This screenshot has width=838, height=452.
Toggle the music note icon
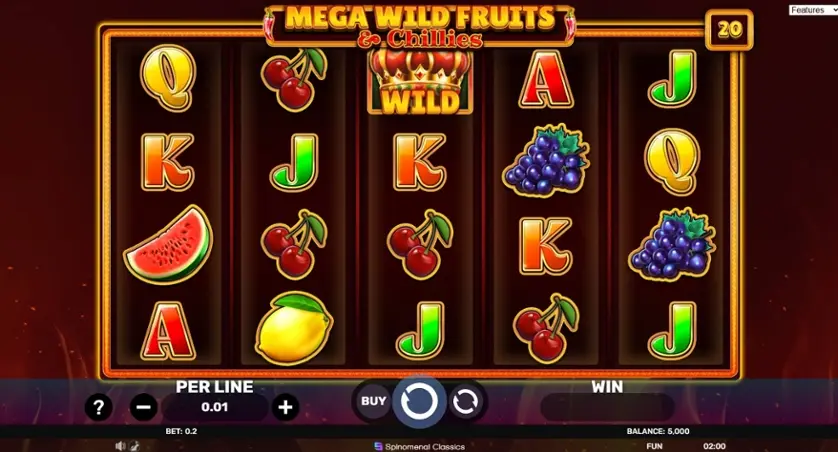[134, 446]
